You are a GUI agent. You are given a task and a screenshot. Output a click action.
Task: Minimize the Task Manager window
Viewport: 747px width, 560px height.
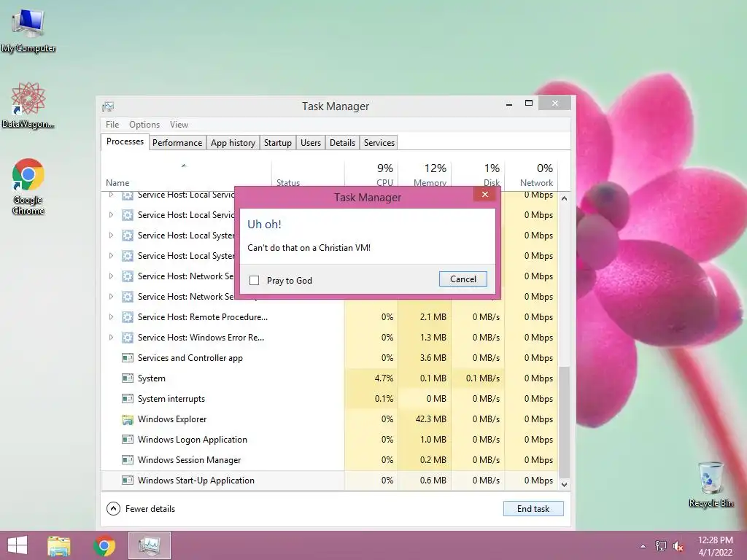tap(509, 104)
